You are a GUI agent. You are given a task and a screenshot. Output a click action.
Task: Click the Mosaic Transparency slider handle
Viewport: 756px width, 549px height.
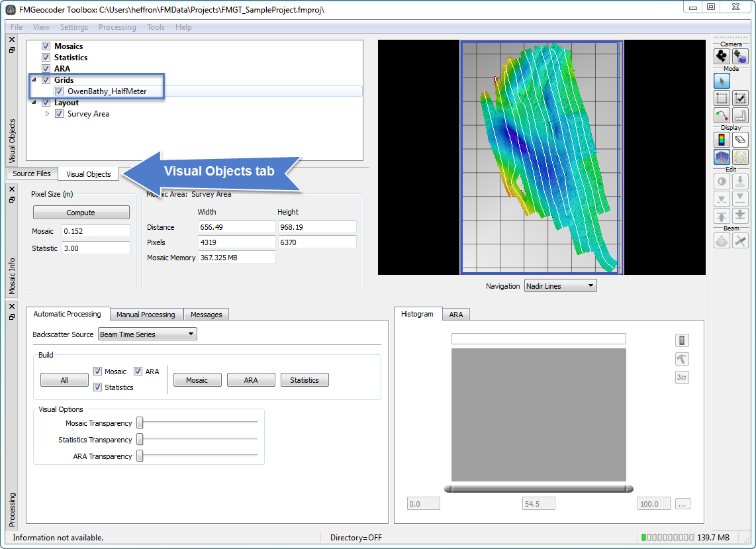(140, 423)
